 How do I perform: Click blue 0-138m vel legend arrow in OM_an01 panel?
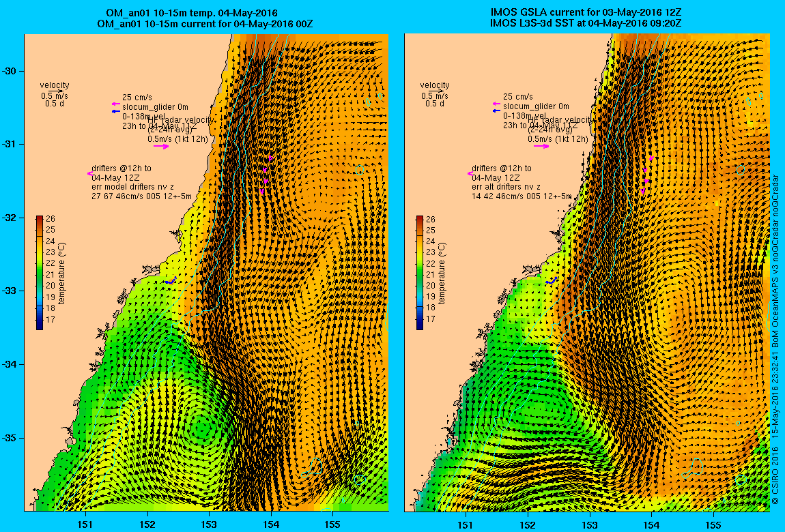pyautogui.click(x=116, y=111)
